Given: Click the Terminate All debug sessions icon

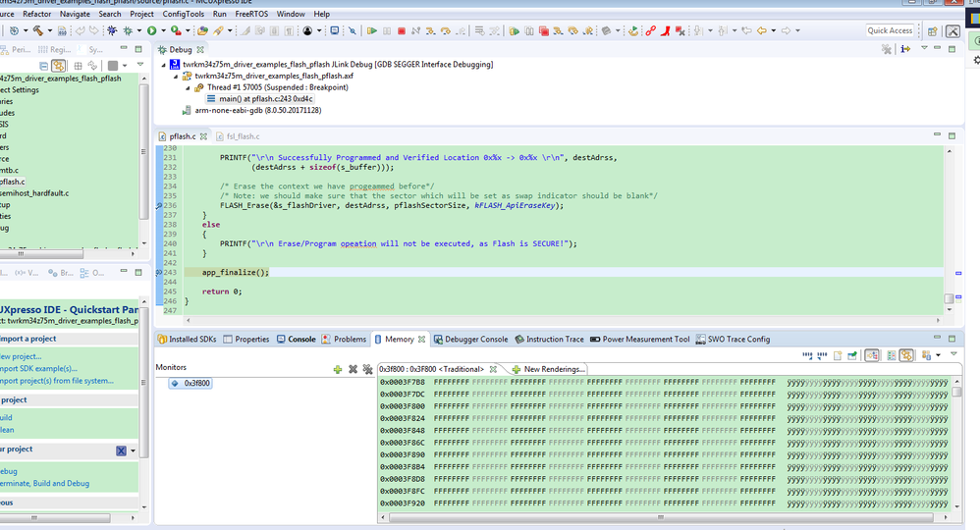Looking at the screenshot, I should point(544,30).
